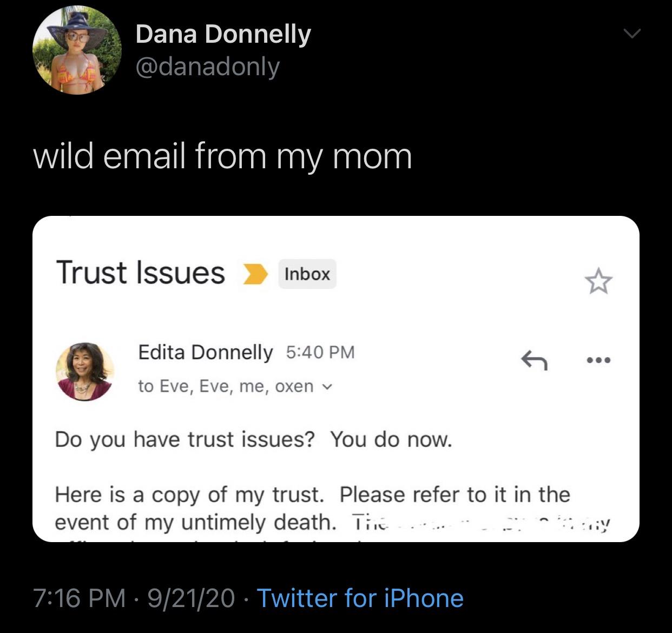Screen dimensions: 672x633
Task: Click the reply arrow icon
Action: (x=534, y=360)
